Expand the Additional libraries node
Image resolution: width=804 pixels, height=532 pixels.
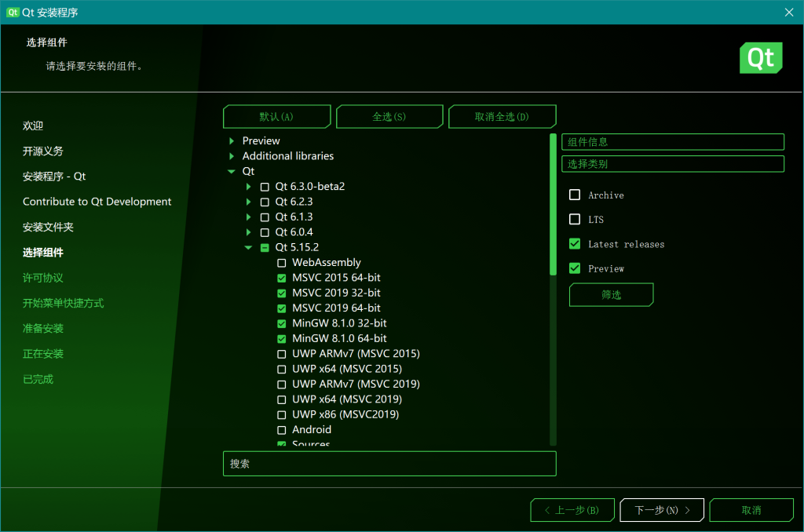click(232, 156)
